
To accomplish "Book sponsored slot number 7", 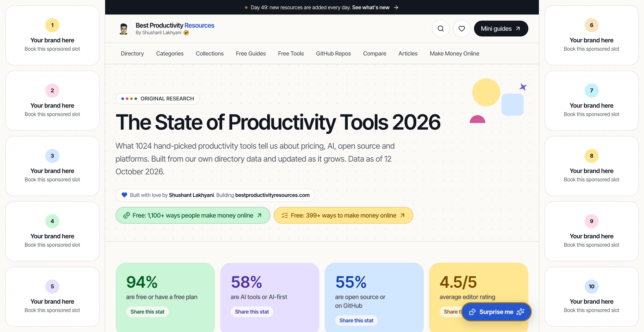I will pos(592,101).
